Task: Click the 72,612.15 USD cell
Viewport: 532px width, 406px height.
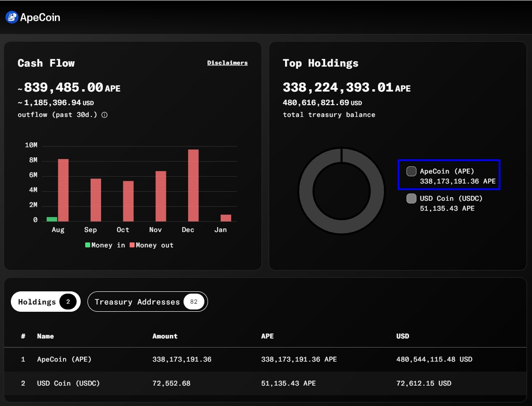Action: click(424, 383)
